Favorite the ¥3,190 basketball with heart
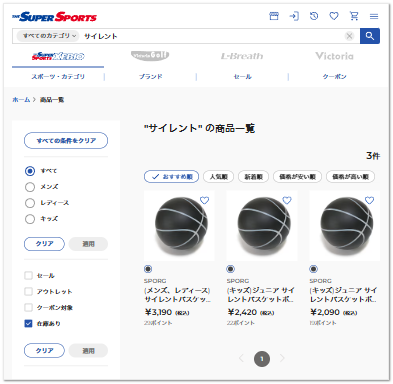 pyautogui.click(x=204, y=200)
